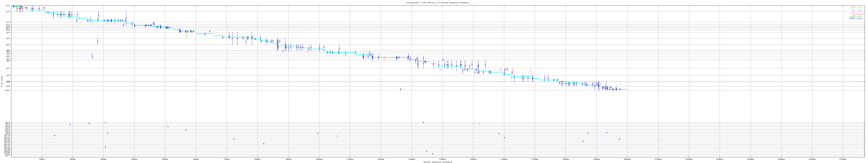
Task: Click the p16 band label on y-axis
Action: pyautogui.click(x=8, y=6)
